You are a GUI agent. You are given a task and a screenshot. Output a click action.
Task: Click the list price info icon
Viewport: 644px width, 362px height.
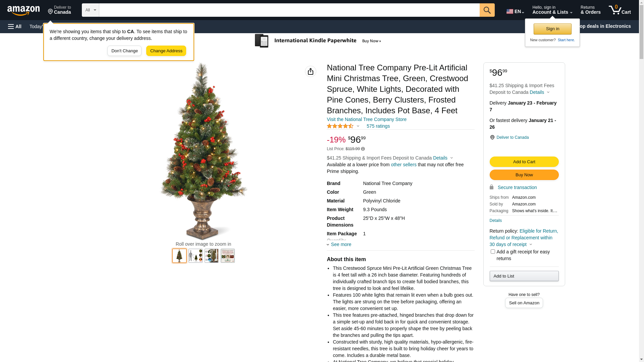(363, 149)
